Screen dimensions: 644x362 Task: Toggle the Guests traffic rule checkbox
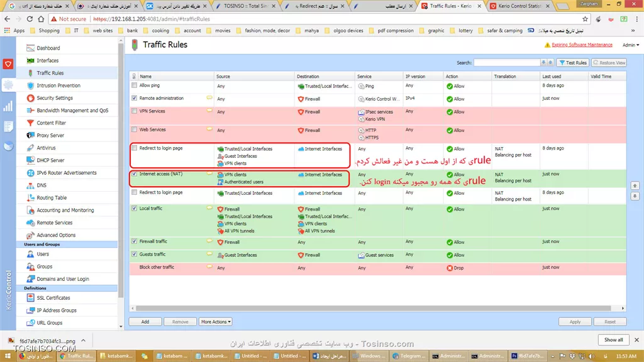(x=135, y=255)
